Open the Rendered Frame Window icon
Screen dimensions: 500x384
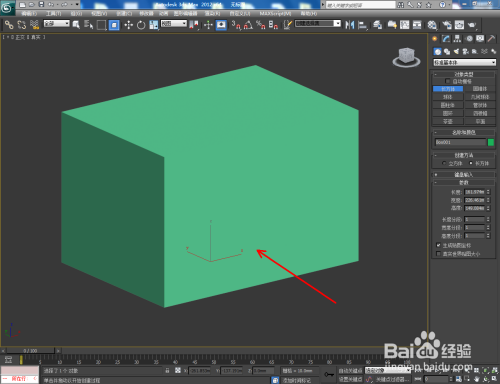[x=459, y=25]
